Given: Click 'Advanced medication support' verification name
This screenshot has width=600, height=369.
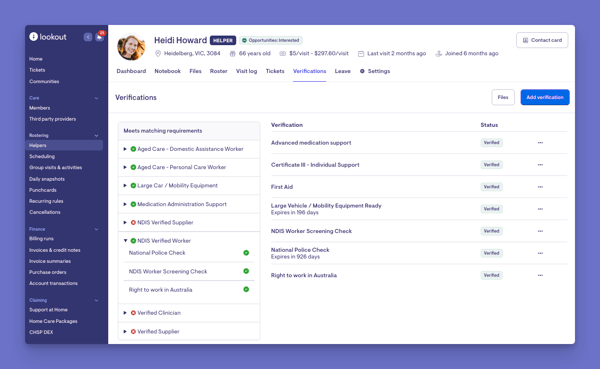Looking at the screenshot, I should 311,143.
